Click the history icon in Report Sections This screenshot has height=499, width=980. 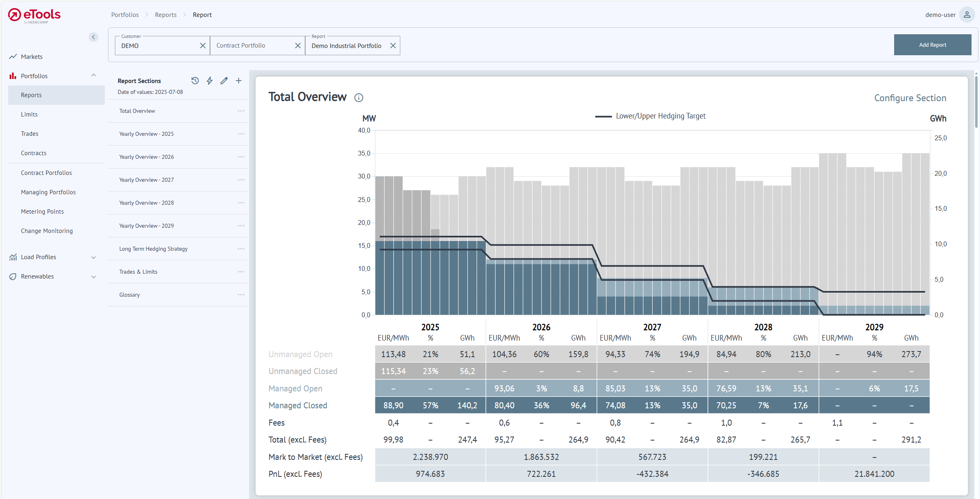tap(195, 81)
